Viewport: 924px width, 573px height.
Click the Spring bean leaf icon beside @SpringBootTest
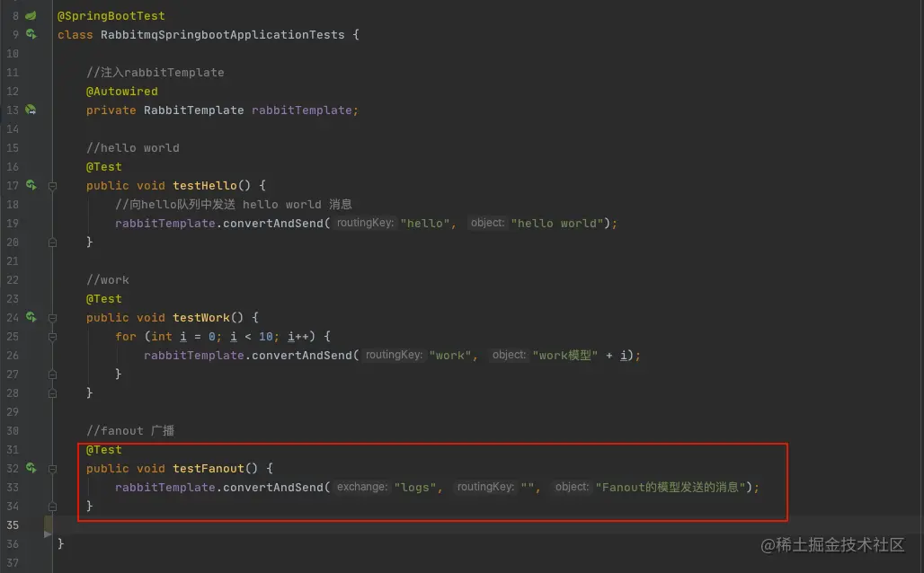click(31, 16)
